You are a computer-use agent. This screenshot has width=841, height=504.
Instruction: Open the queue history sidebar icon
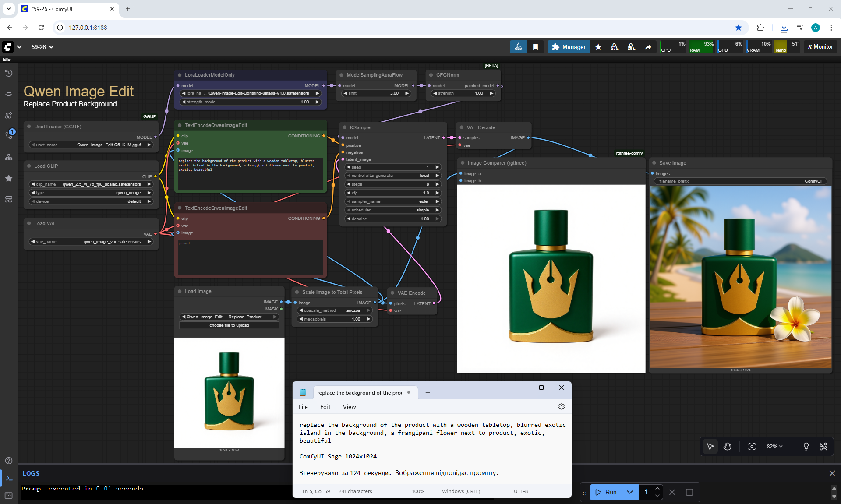point(9,73)
